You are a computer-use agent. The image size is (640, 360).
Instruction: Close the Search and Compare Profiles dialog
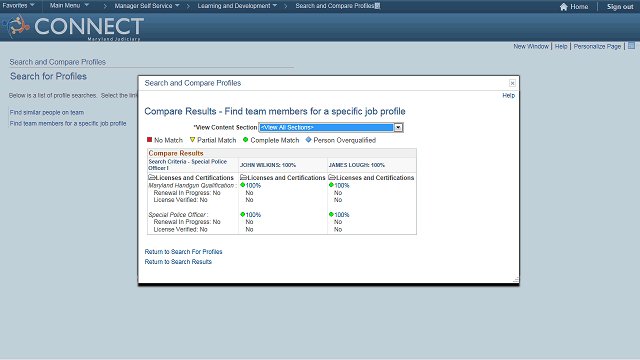[x=512, y=83]
